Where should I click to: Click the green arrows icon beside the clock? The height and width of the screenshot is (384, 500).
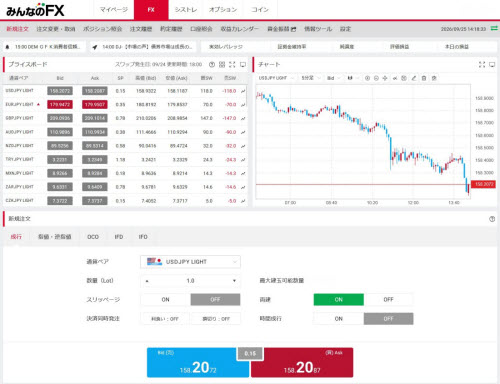pyautogui.click(x=494, y=29)
